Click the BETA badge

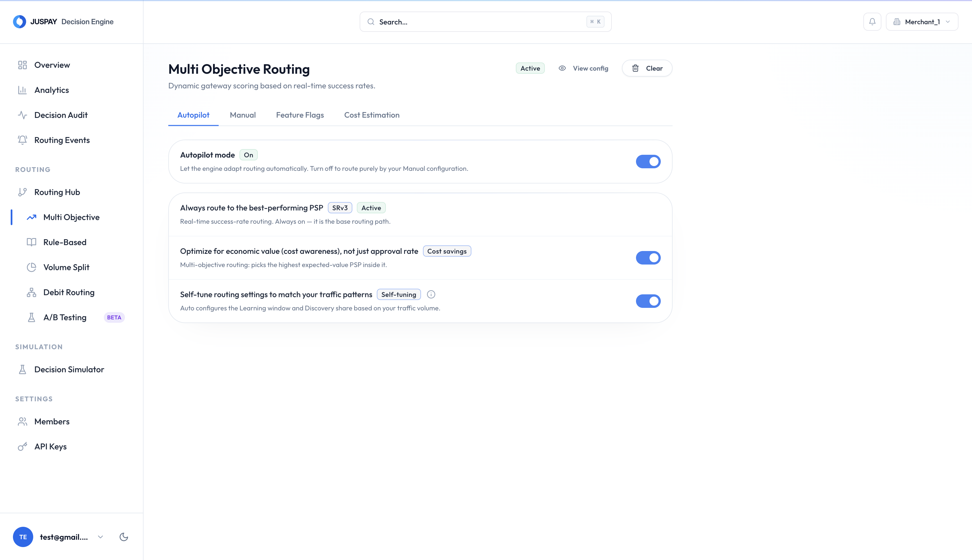tap(114, 317)
